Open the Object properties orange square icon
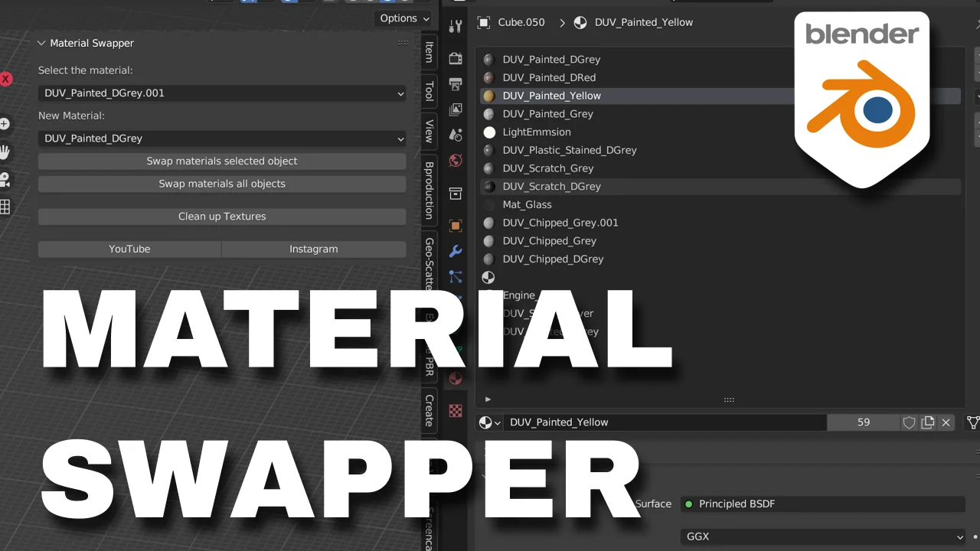The height and width of the screenshot is (551, 980). coord(456,226)
